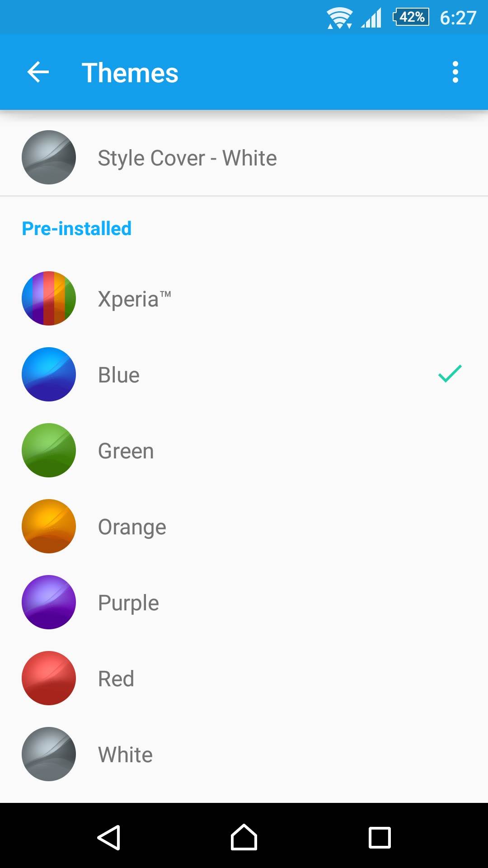Apply the Green theme
488x868 pixels.
[x=126, y=451]
